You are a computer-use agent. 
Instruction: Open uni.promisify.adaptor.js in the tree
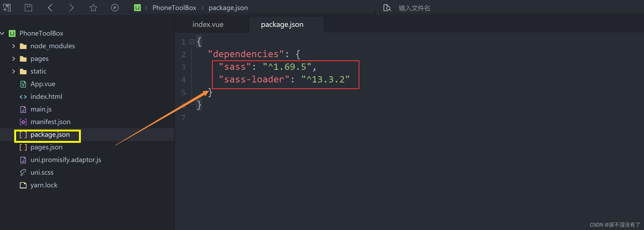click(66, 160)
